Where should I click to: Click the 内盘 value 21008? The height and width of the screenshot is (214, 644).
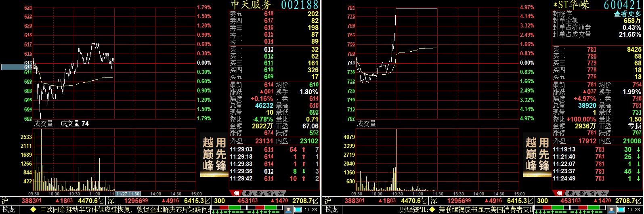coord(632,141)
